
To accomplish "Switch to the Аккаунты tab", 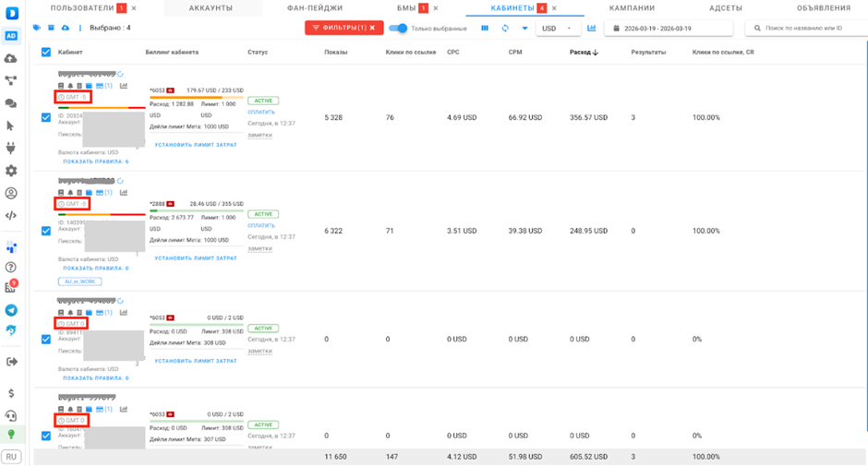I will click(x=211, y=8).
